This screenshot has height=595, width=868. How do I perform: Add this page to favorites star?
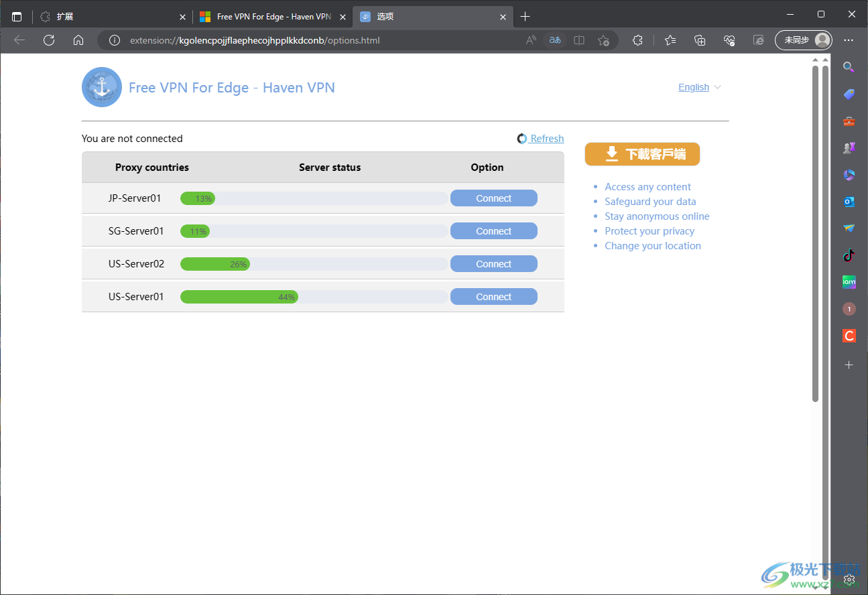tap(603, 40)
